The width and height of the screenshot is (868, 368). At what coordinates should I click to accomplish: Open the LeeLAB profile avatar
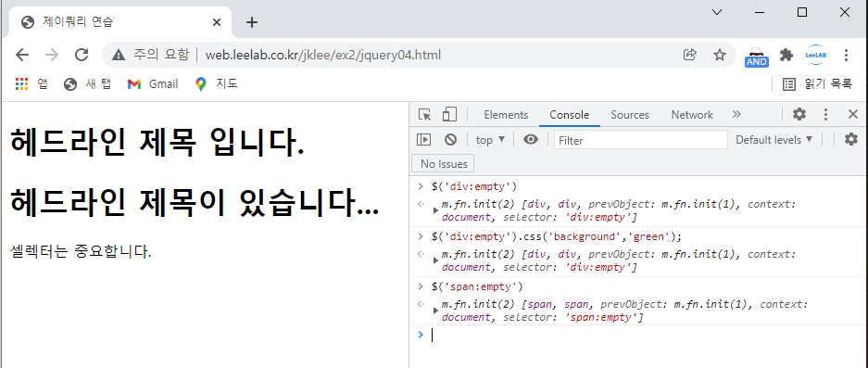[815, 55]
